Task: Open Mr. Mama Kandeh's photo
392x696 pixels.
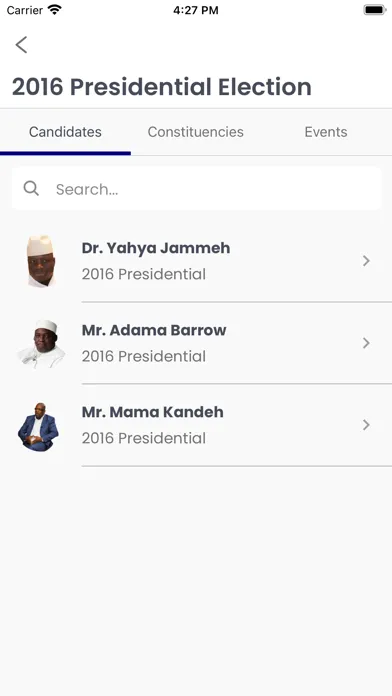Action: 38,426
